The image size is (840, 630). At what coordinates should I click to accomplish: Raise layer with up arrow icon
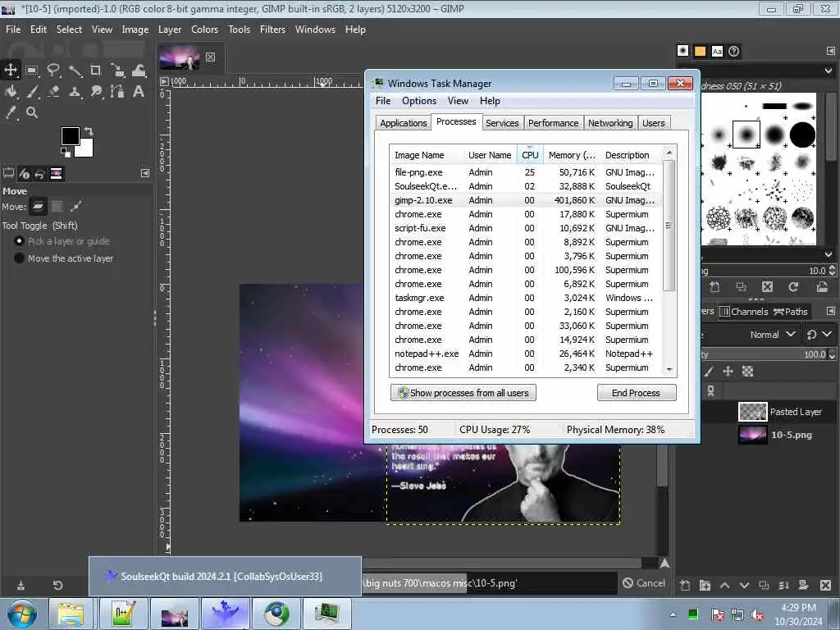725,585
